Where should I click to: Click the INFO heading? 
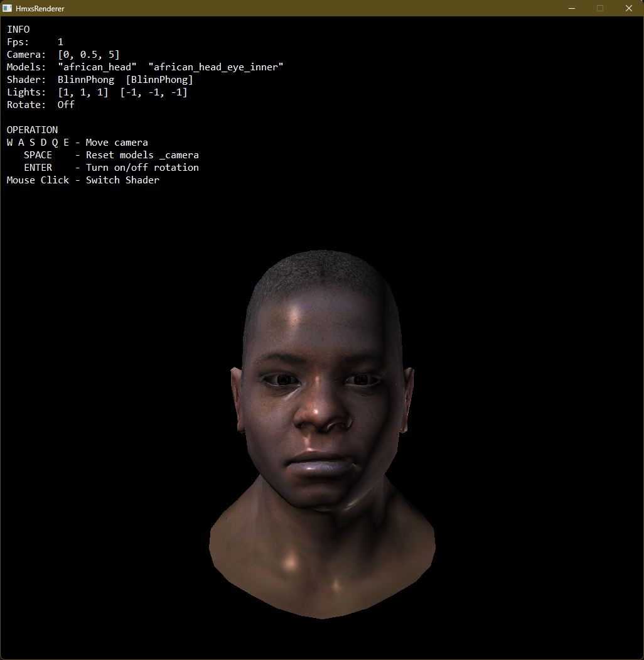(18, 30)
